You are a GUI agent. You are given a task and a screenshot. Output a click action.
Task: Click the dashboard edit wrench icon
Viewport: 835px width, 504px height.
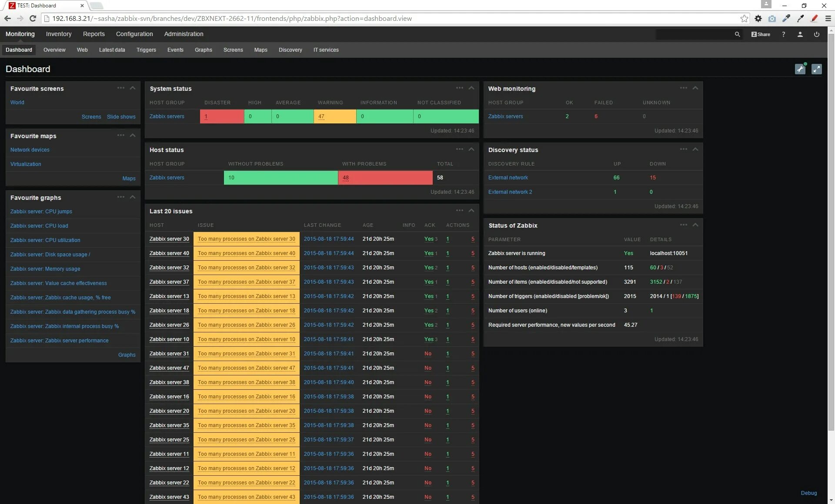tap(800, 69)
